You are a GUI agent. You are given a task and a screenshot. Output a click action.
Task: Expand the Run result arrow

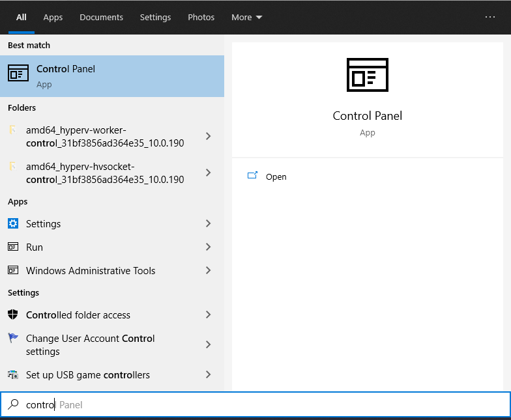click(209, 247)
